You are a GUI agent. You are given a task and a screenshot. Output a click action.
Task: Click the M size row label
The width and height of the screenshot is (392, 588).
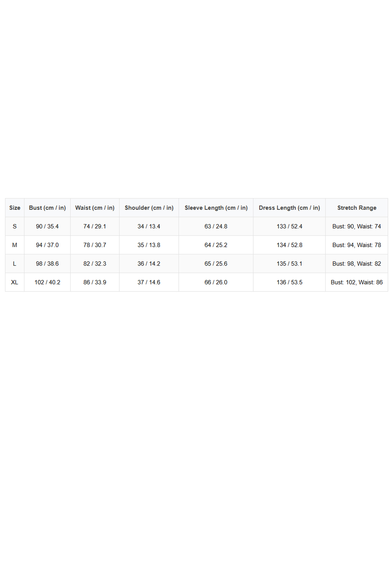tap(15, 245)
